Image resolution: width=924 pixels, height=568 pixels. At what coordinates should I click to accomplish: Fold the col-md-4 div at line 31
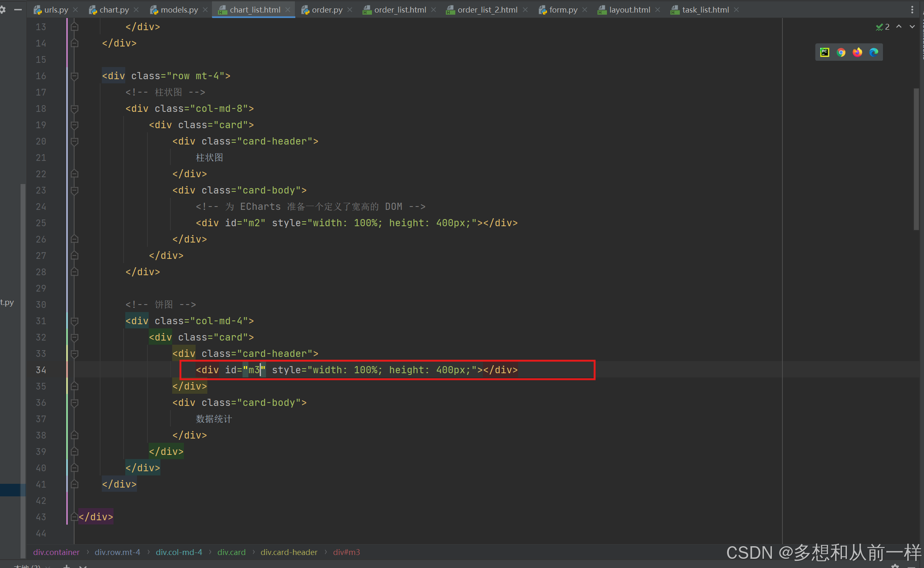pos(75,321)
